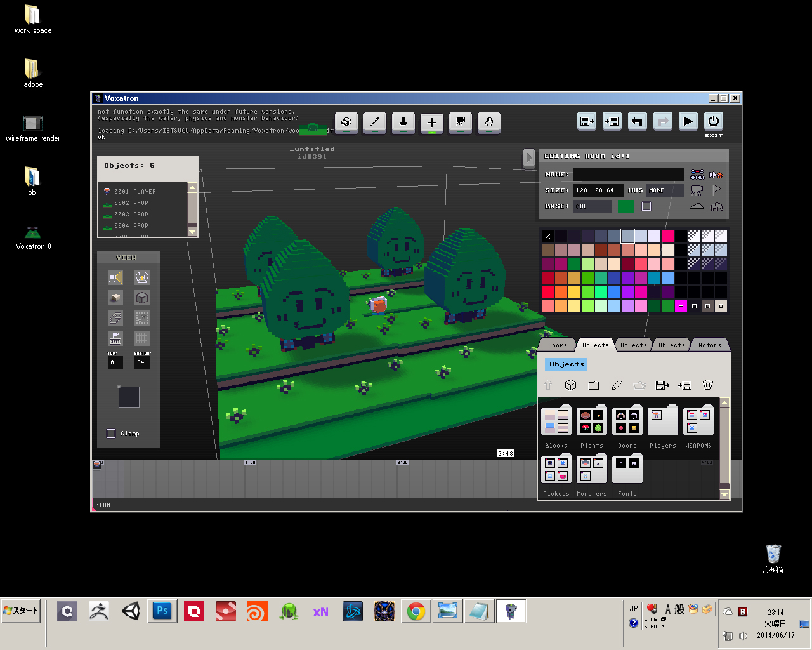Toggle the grid view icon in View panel
This screenshot has width=812, height=650.
tap(142, 338)
